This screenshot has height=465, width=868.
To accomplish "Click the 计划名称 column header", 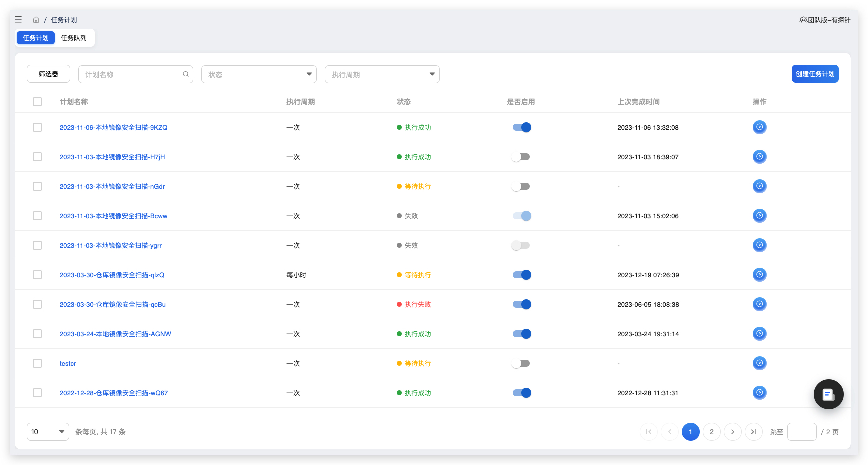I will click(x=74, y=102).
